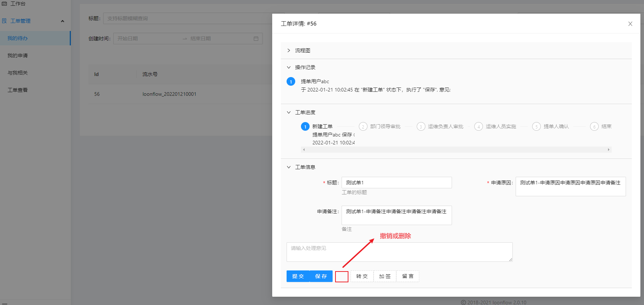Click the progress scrollbar right arrow

(x=608, y=149)
